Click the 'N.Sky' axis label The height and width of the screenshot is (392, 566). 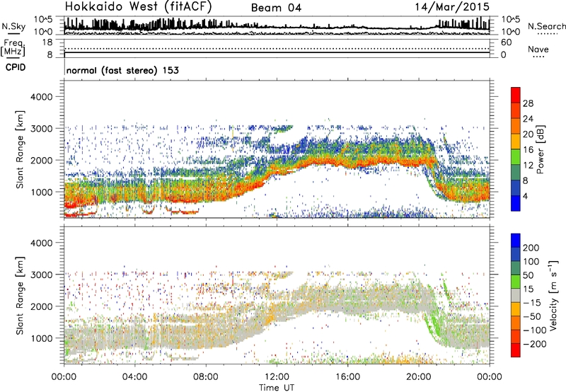pyautogui.click(x=13, y=26)
